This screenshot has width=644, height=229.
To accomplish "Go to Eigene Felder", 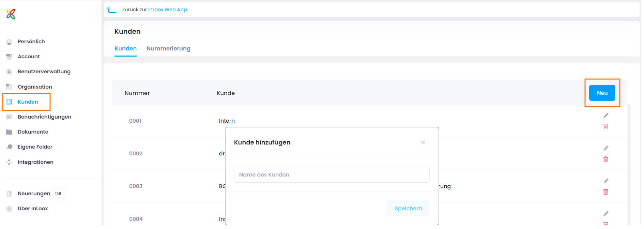I will (x=35, y=147).
